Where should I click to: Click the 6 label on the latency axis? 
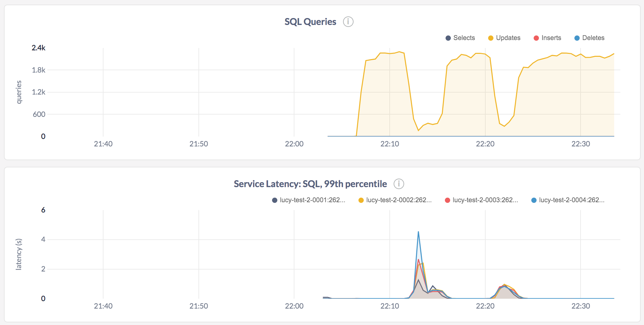pyautogui.click(x=43, y=210)
